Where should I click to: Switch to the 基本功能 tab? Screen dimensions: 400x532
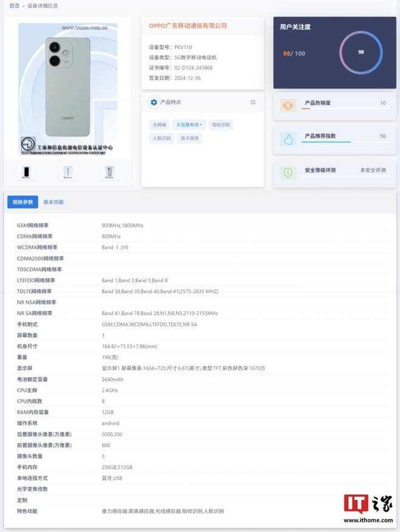pos(53,202)
